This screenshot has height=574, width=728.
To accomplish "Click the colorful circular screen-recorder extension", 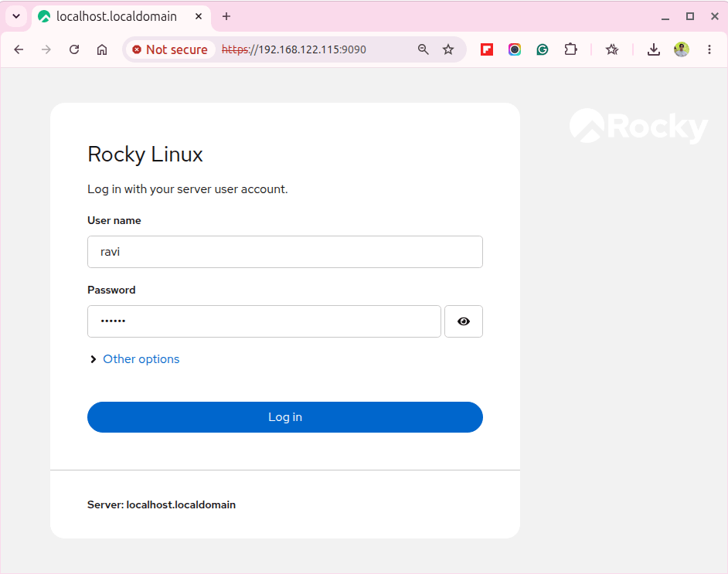I will (x=515, y=49).
